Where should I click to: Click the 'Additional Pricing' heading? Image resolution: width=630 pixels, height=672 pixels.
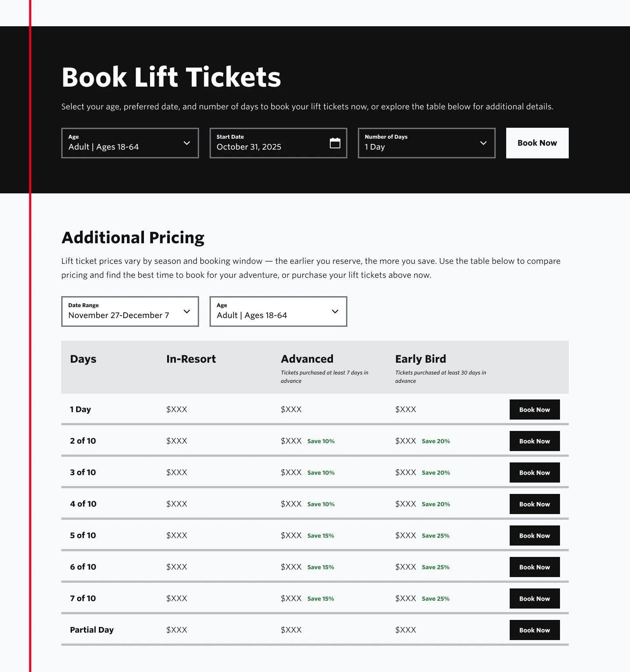133,238
